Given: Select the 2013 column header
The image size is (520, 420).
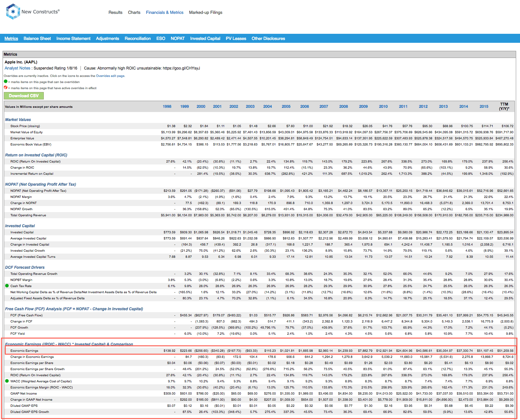Looking at the screenshot, I should 443,107.
